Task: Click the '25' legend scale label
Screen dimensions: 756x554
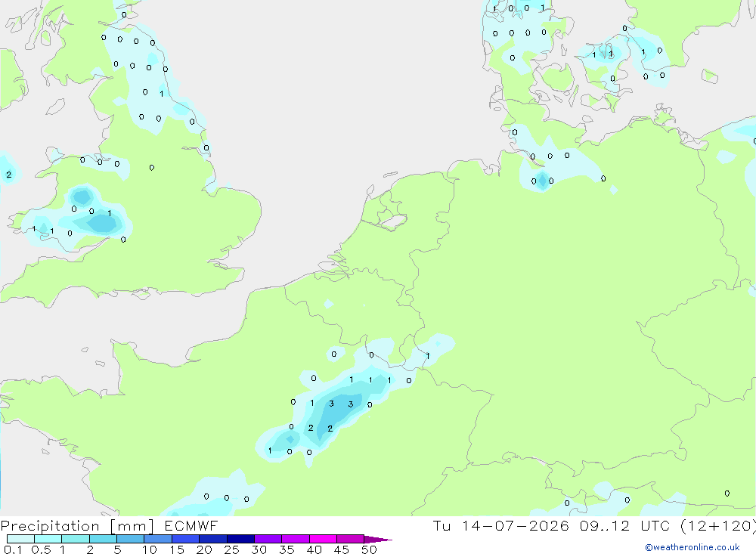Action: (231, 549)
